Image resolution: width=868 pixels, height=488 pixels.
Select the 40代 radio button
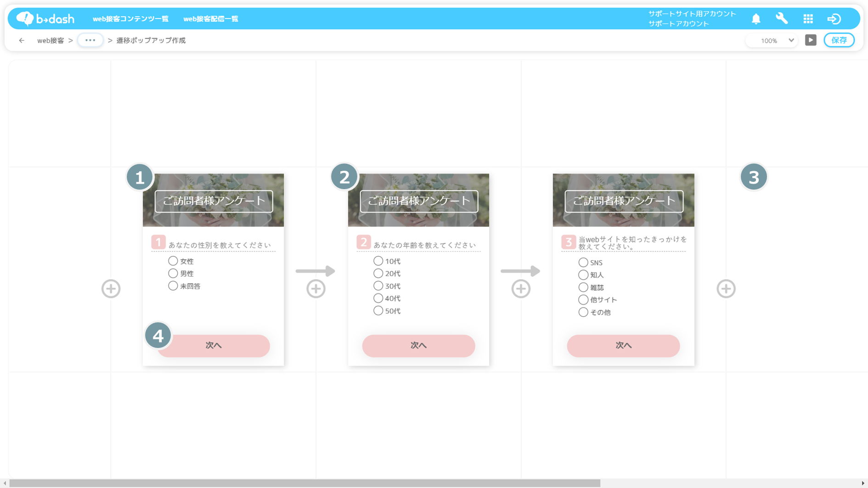click(x=378, y=298)
